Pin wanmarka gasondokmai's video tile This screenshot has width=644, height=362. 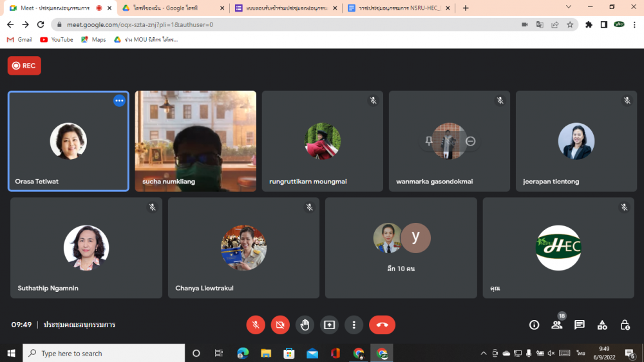click(429, 141)
